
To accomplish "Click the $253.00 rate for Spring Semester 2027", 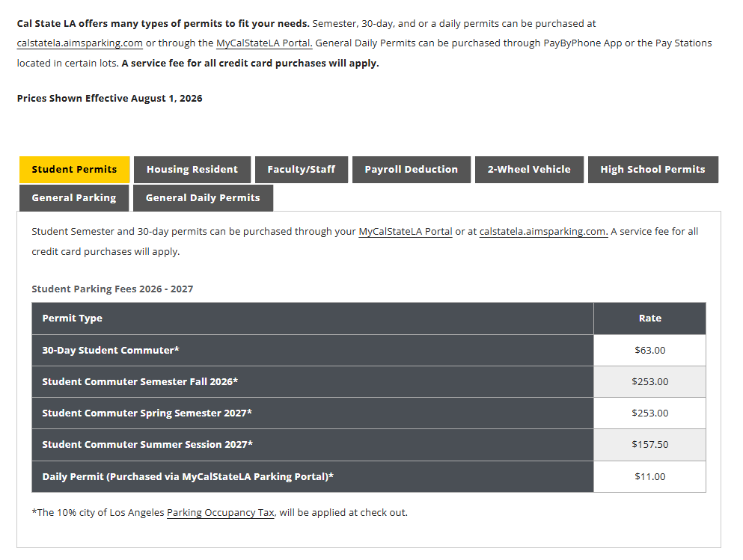I will 649,413.
